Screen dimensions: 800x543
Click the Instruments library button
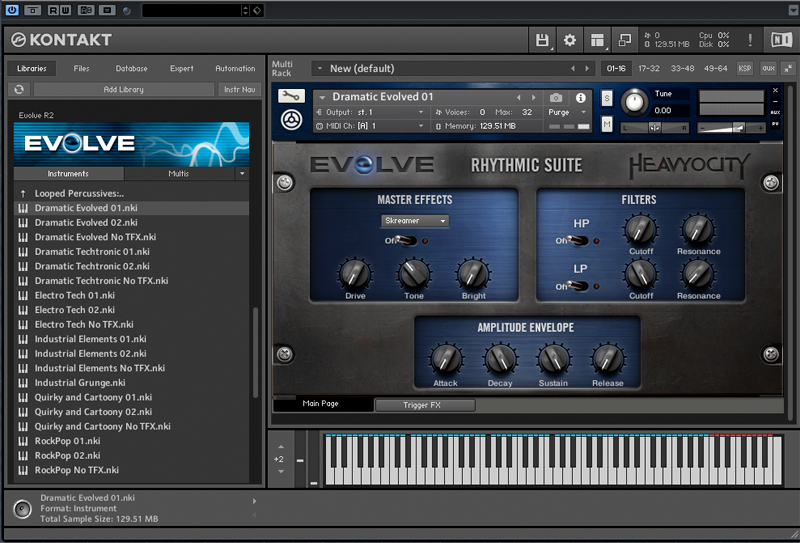(68, 174)
